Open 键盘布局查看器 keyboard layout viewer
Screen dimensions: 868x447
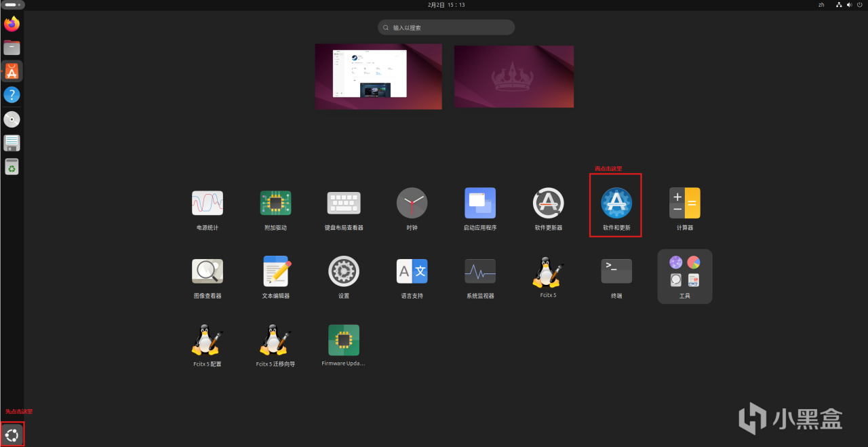(344, 210)
